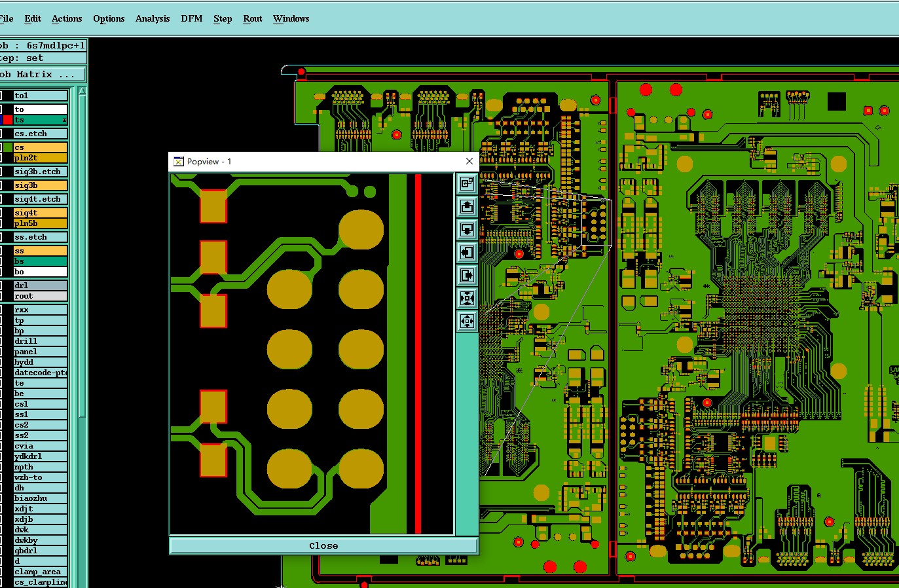
Task: Click the popview outward-arrows zoom icon
Action: click(467, 321)
